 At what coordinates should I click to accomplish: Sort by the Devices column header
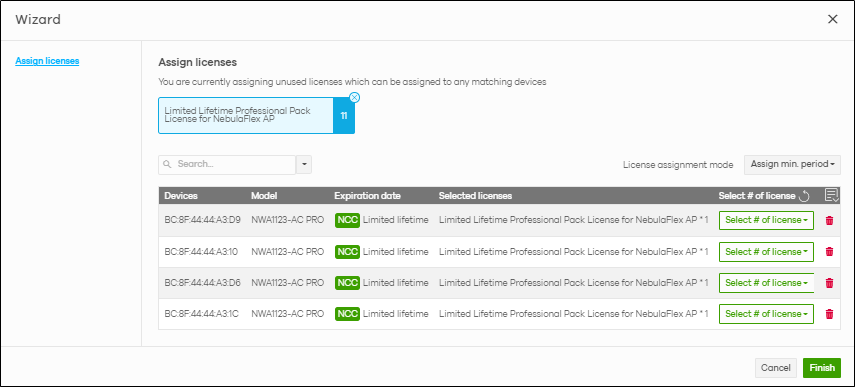click(x=181, y=196)
